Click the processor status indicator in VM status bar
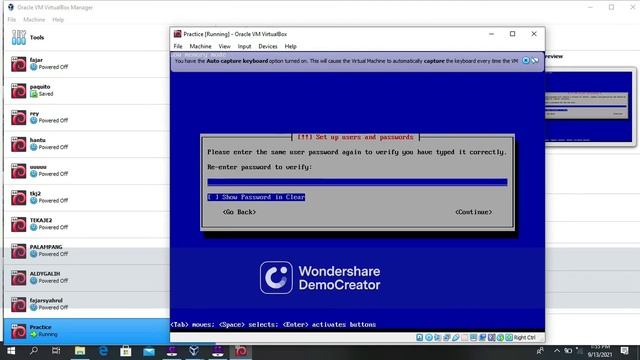Viewport: 640px width, 360px height. tap(491, 338)
